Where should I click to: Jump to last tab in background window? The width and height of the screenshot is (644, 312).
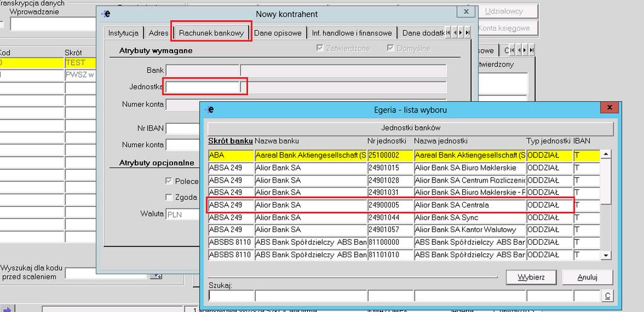532,50
